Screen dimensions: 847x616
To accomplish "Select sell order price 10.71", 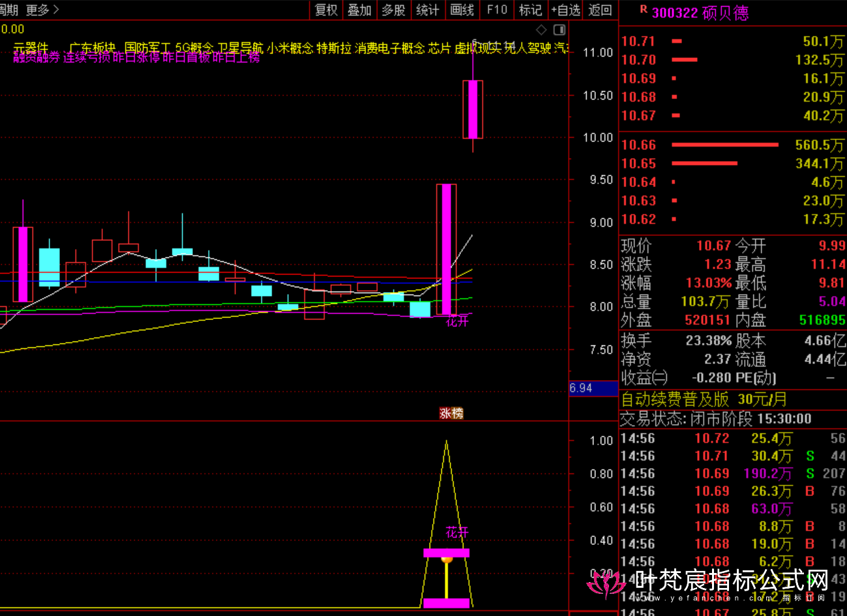I will 638,41.
